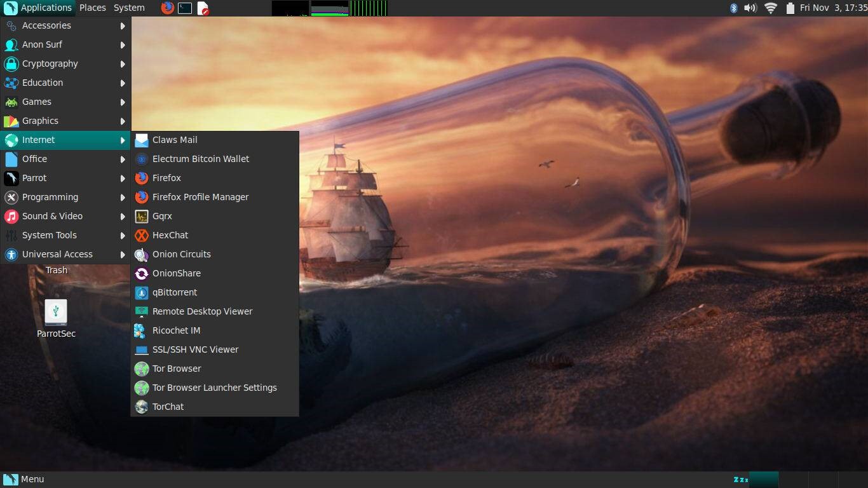Open the text editor icon in the top panel
This screenshot has height=488, width=868.
[202, 8]
